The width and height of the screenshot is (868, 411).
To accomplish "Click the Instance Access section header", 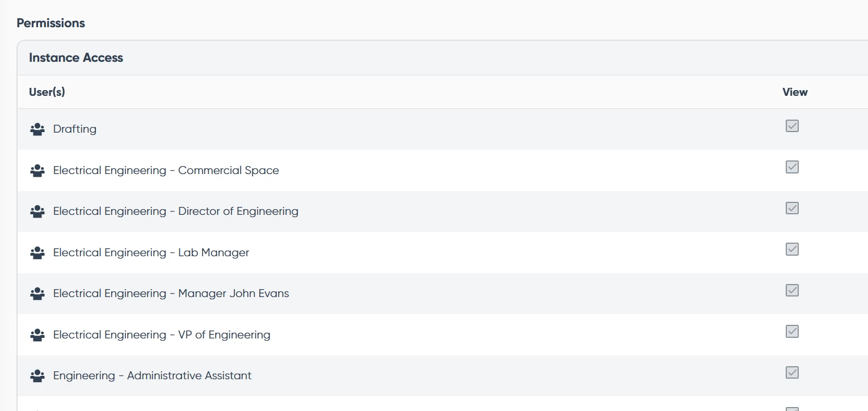I will pos(76,58).
